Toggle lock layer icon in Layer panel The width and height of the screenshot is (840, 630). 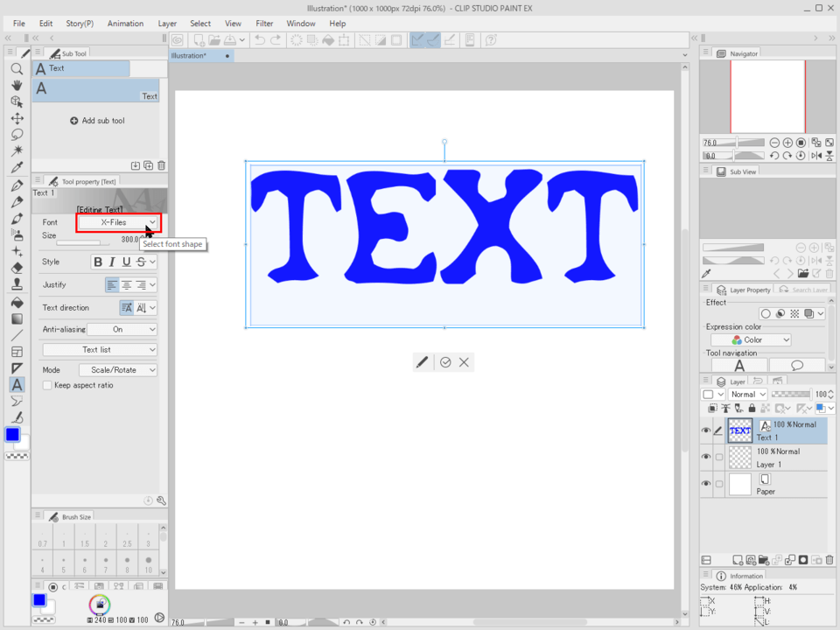click(x=752, y=409)
